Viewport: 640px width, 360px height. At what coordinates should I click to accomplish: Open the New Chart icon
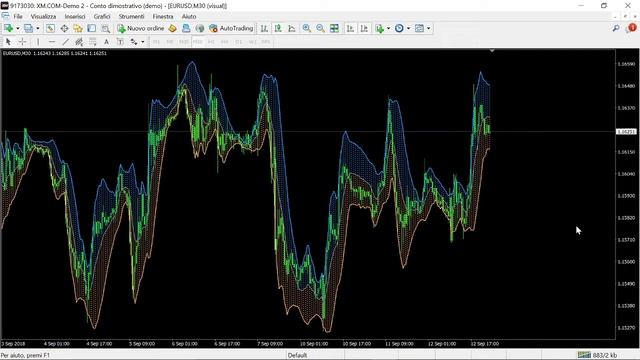click(9, 28)
